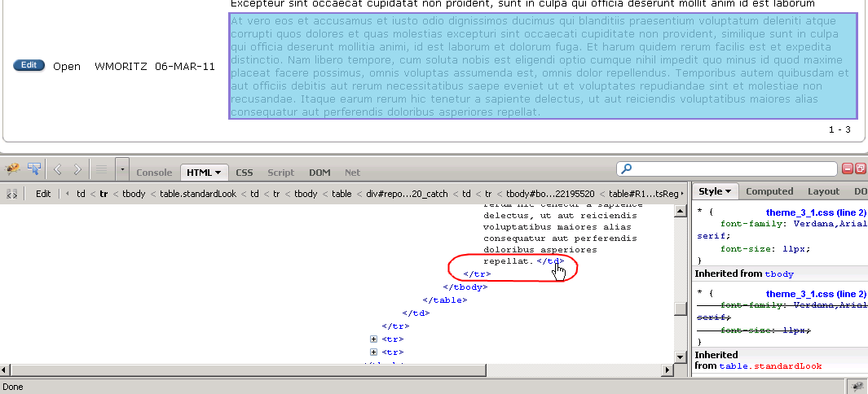Click the Edit button in HTML panel

(x=43, y=194)
